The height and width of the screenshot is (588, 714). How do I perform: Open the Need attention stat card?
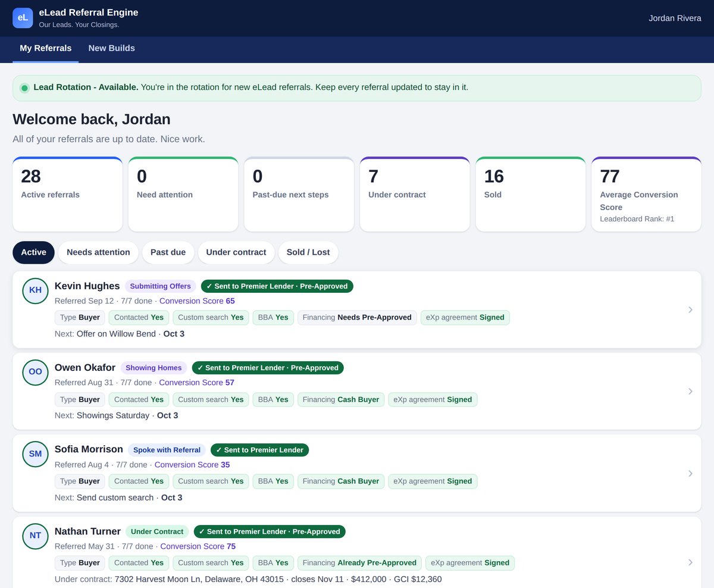click(x=183, y=194)
